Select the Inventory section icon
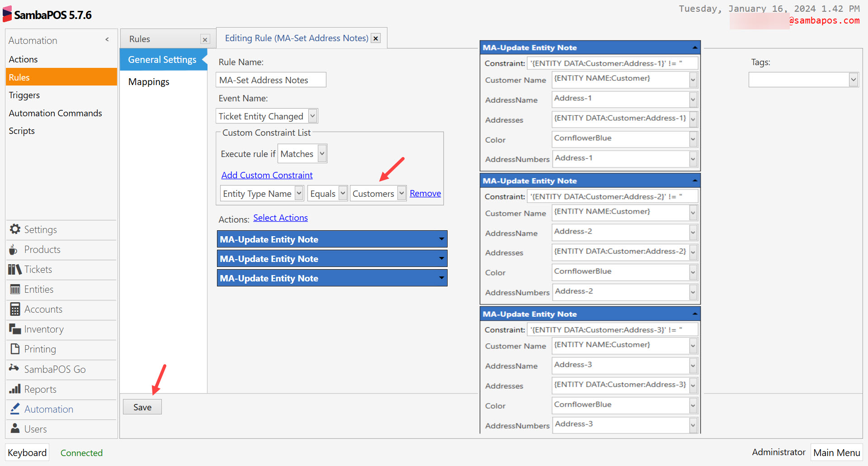The height and width of the screenshot is (466, 868). click(14, 329)
